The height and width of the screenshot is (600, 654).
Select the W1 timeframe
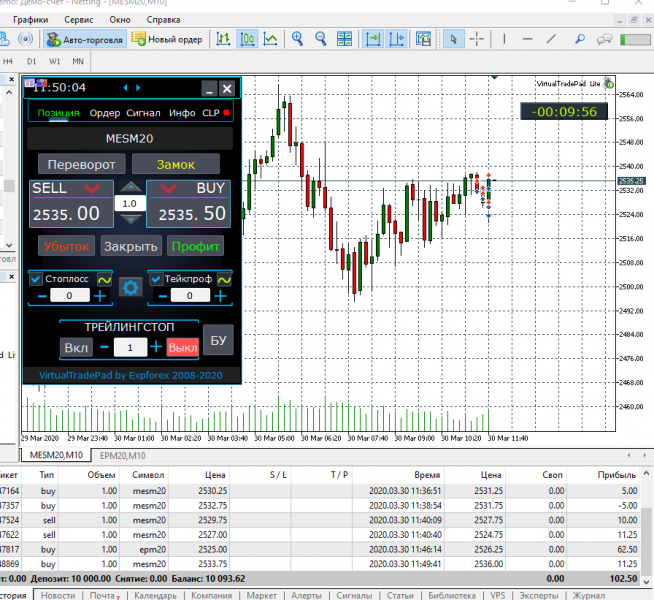[x=55, y=62]
